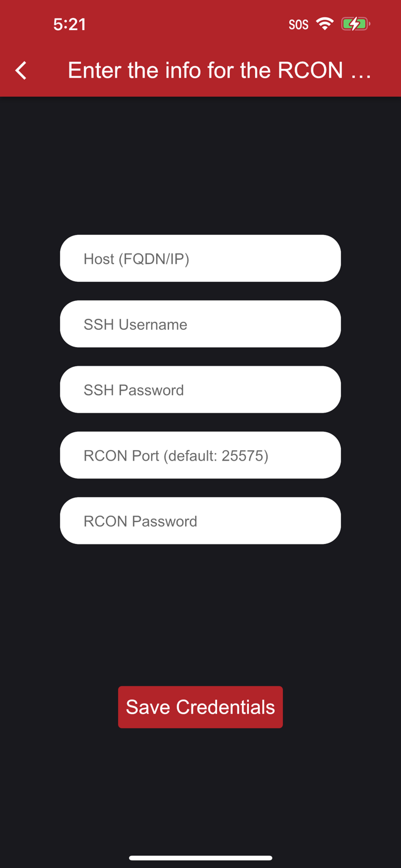Screen dimensions: 401x868
Task: Tap the 'SSH Password' placeholder label
Action: coord(134,390)
